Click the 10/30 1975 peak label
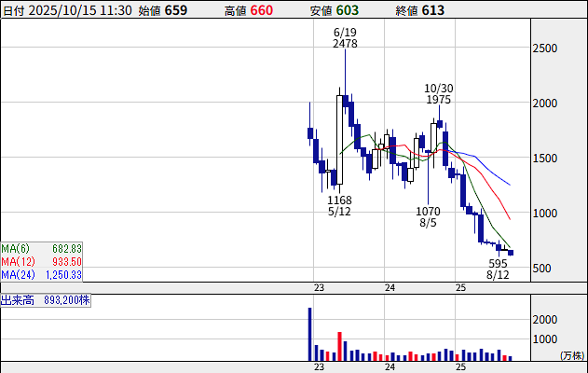Viewport: 588px width, 373px height. [438, 94]
